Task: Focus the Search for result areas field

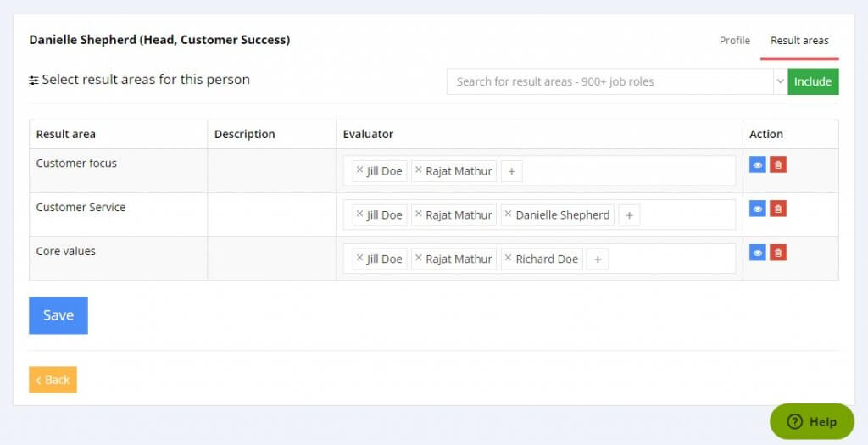Action: (610, 81)
